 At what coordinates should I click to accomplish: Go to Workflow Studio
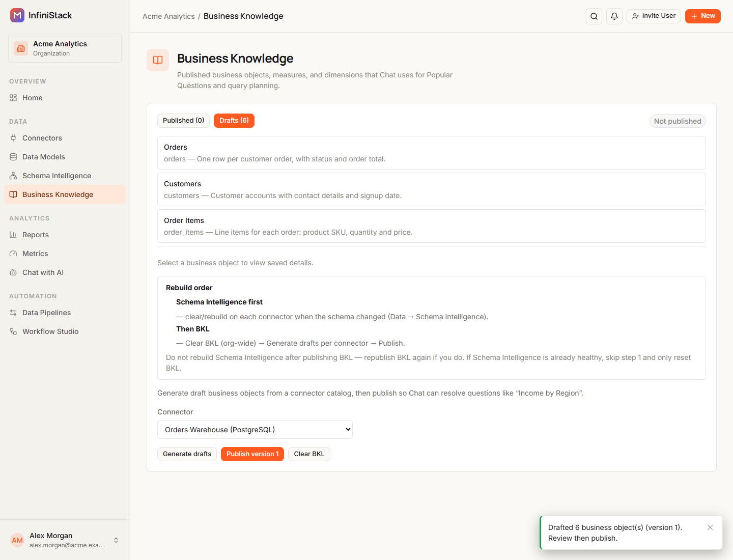point(65,331)
